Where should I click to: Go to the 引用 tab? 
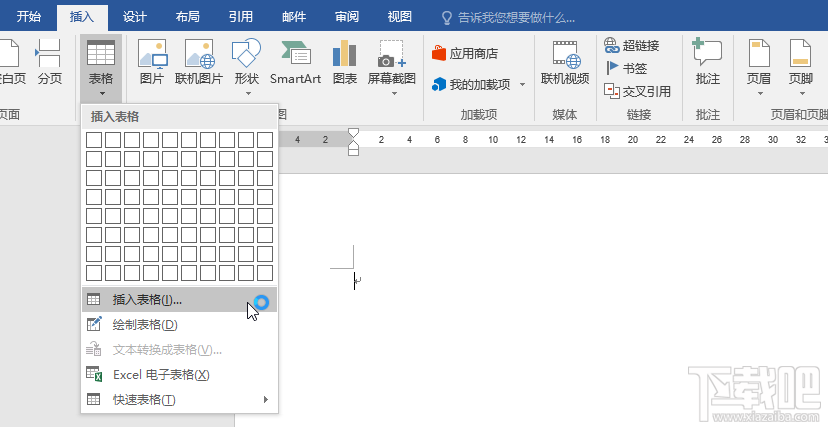[241, 17]
